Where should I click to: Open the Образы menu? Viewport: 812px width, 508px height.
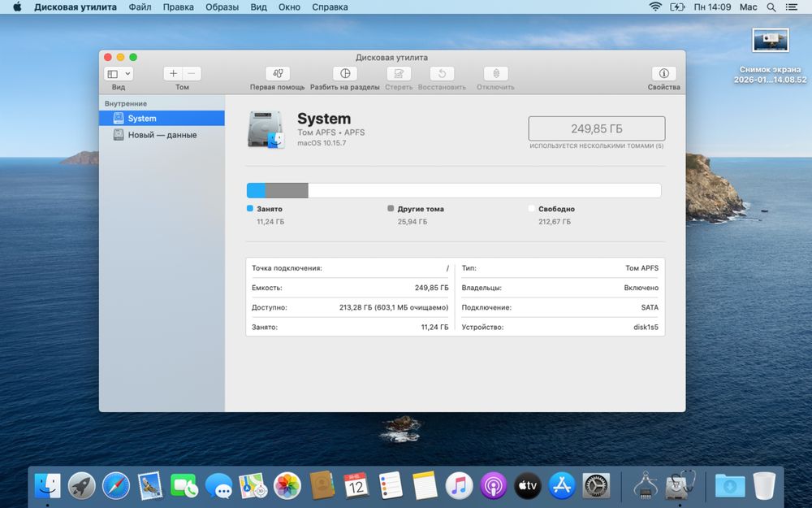(222, 7)
